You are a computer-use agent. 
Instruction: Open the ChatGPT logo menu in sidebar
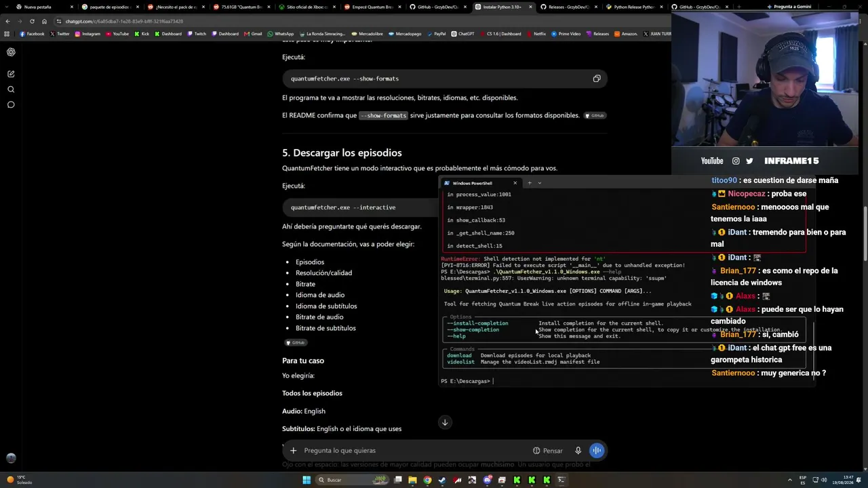pyautogui.click(x=11, y=52)
